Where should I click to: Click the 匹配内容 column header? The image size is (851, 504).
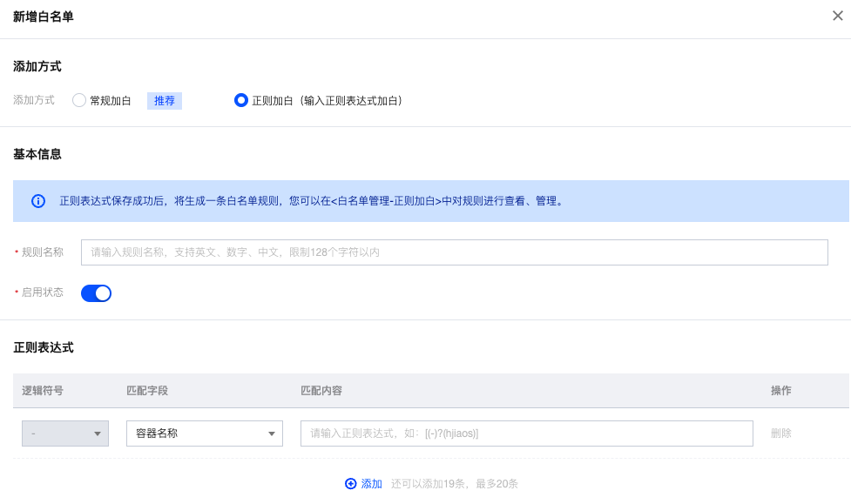(x=321, y=391)
